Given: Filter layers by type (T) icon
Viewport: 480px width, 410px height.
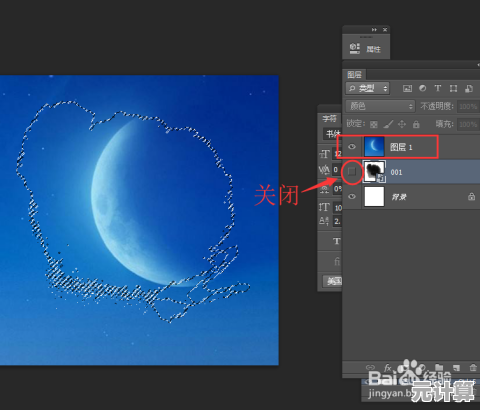Looking at the screenshot, I should (438, 88).
